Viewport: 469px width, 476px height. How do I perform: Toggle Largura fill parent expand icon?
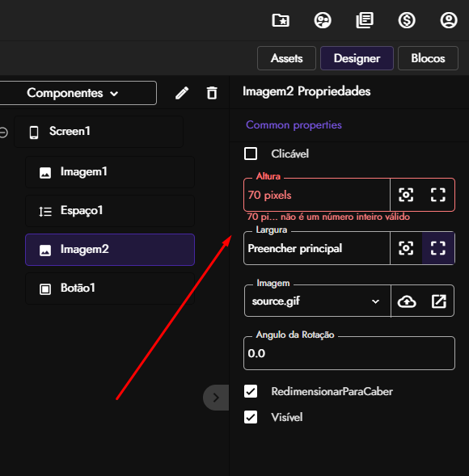click(x=438, y=248)
